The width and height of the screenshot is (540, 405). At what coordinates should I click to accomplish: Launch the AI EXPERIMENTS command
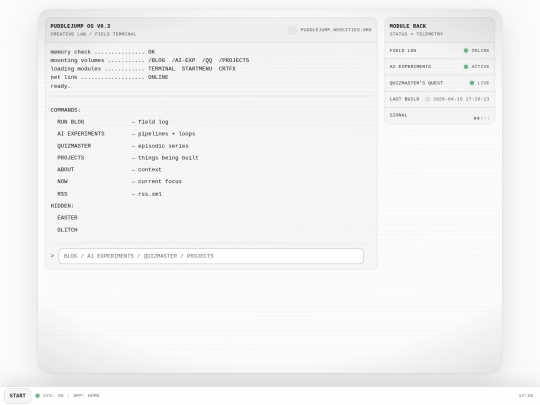81,134
